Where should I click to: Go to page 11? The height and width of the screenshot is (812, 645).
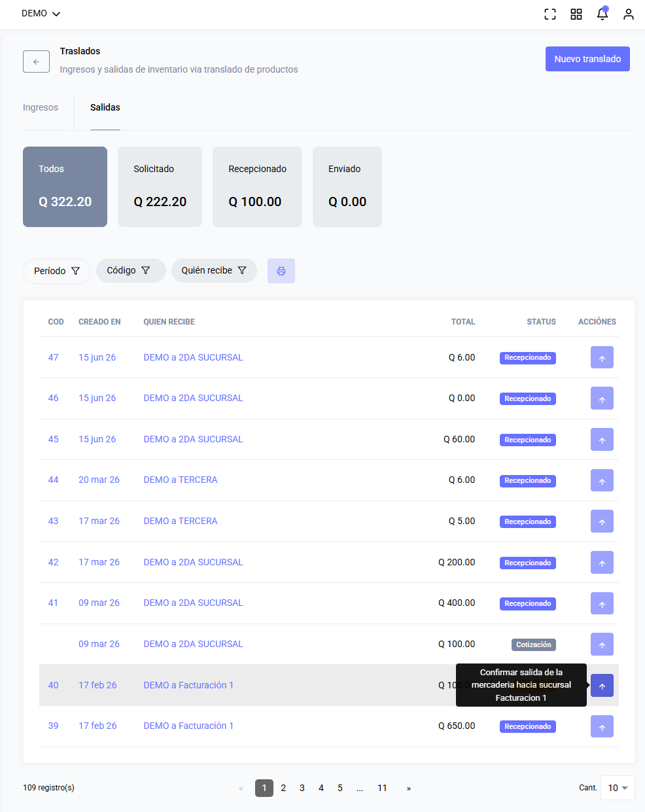382,788
